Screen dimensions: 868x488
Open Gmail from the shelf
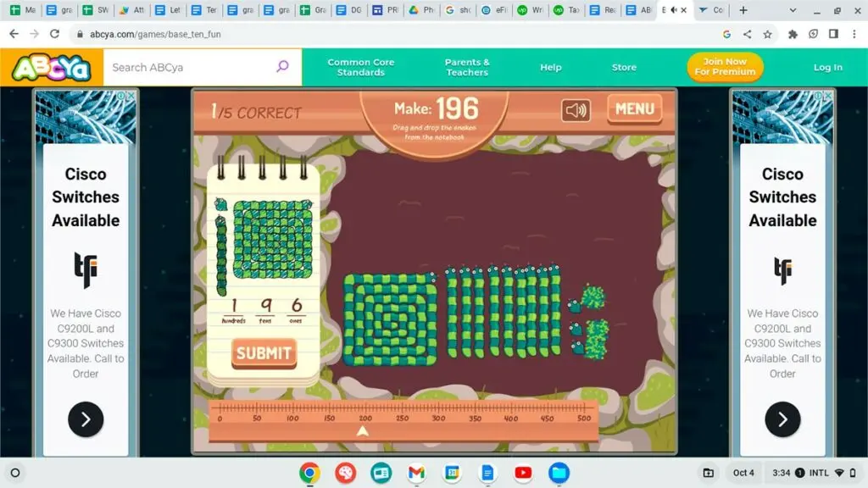pyautogui.click(x=416, y=473)
